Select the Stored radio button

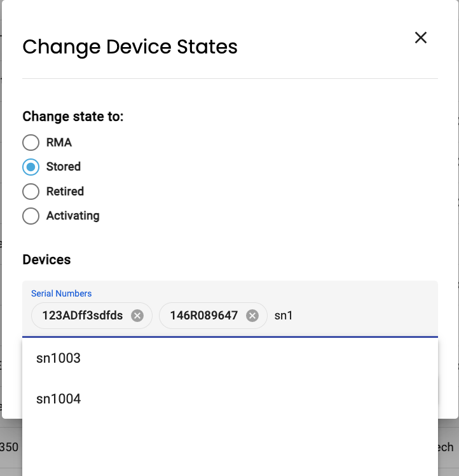click(31, 167)
